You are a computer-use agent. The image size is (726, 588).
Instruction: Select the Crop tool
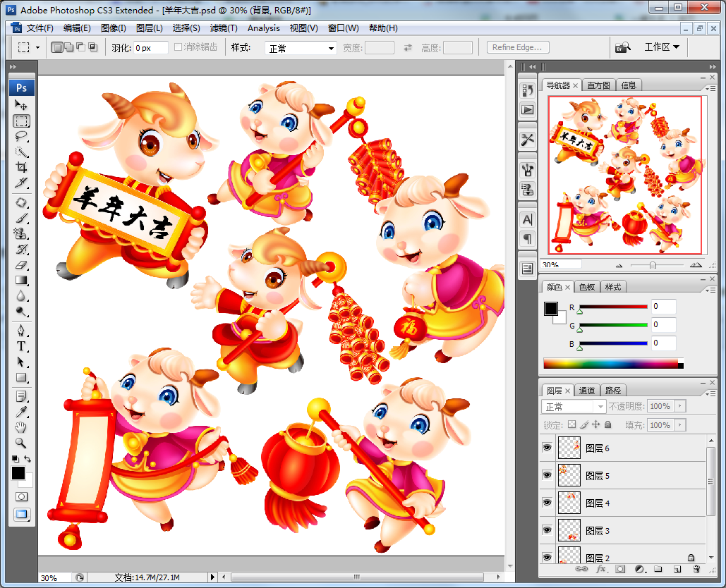point(21,167)
